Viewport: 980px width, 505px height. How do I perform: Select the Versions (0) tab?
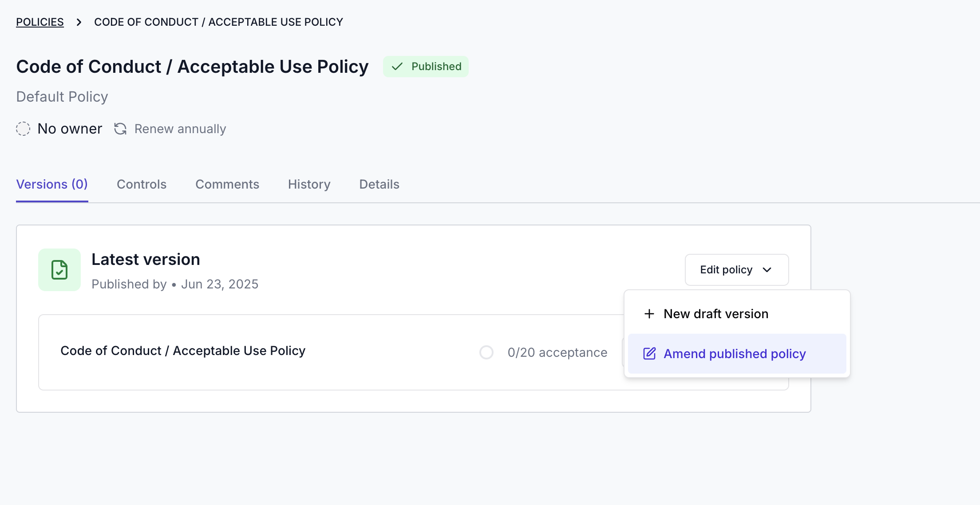pos(52,184)
